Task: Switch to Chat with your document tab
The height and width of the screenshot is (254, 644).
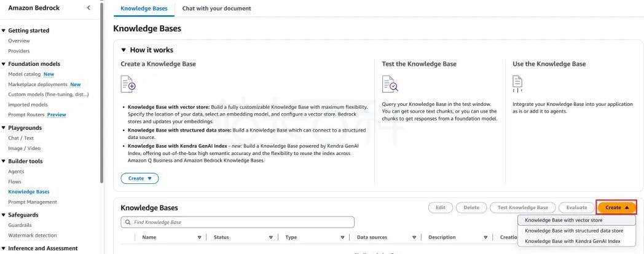Action: coord(216,8)
